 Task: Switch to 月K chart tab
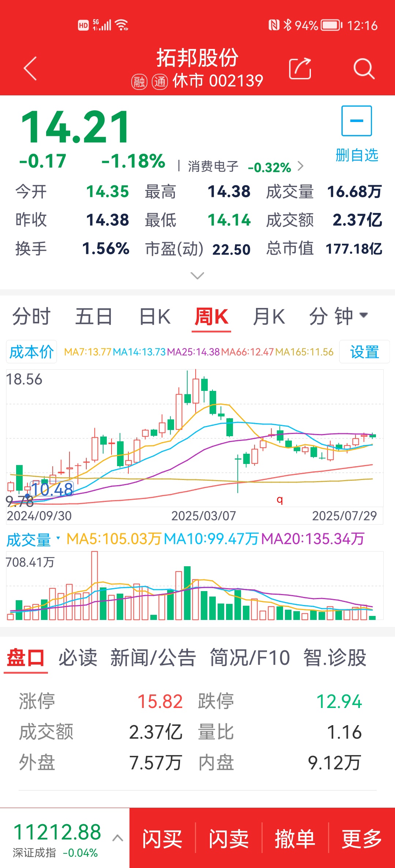(x=269, y=316)
